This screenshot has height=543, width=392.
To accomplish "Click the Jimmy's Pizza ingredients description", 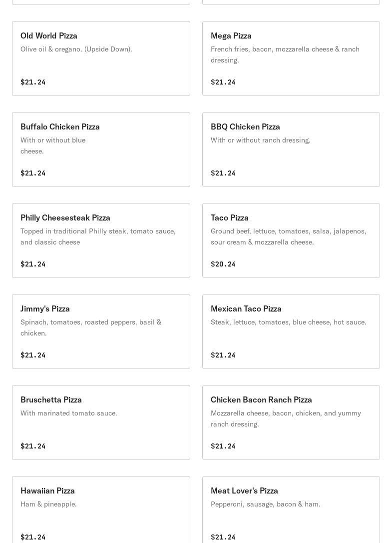I will coord(91,327).
